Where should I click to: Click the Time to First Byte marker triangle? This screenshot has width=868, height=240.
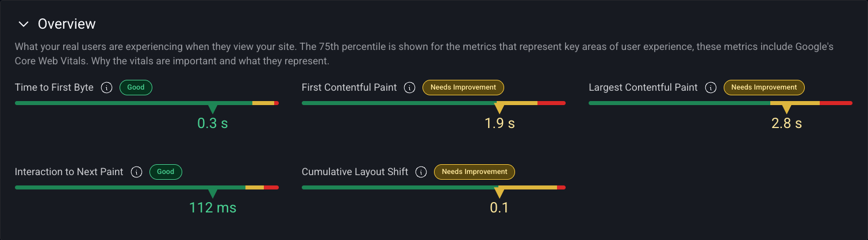click(x=213, y=109)
